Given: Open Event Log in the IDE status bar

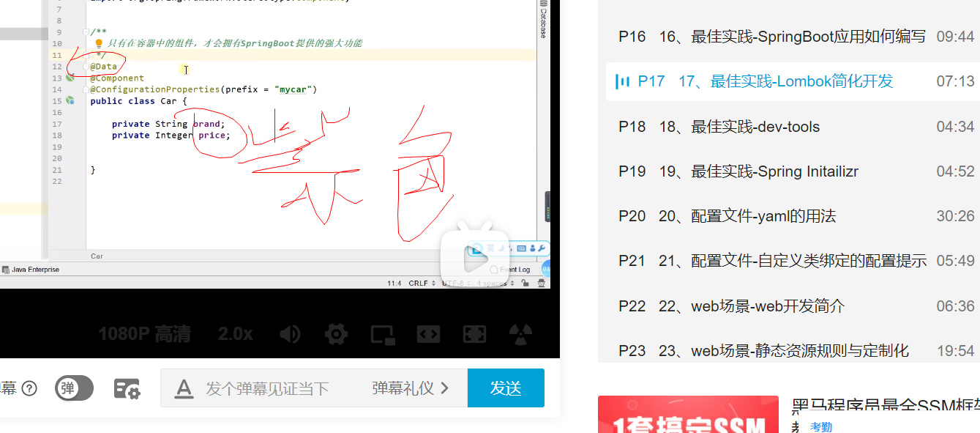Looking at the screenshot, I should pos(510,270).
